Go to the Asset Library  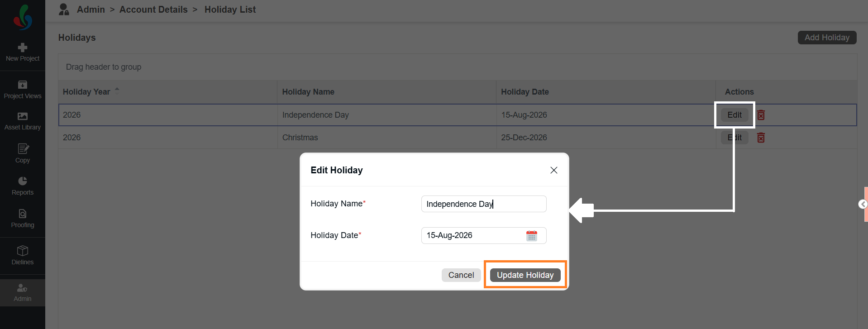23,121
